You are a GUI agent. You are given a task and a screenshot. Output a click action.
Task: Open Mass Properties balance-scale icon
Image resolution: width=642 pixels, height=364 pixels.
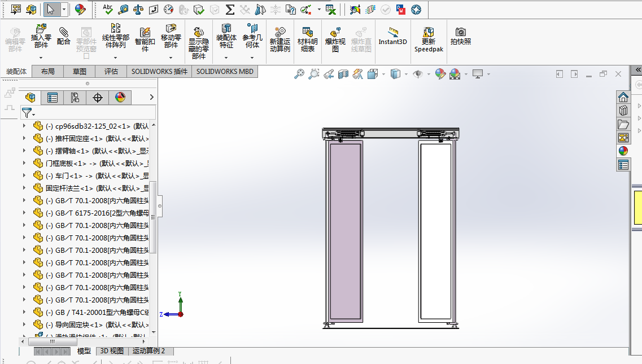(x=138, y=10)
